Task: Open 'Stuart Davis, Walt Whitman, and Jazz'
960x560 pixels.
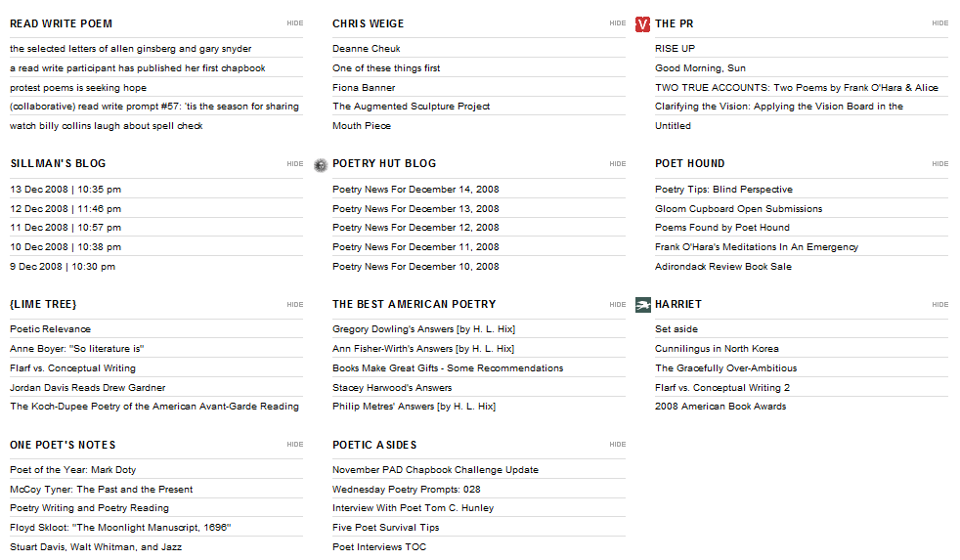Action: 96,546
